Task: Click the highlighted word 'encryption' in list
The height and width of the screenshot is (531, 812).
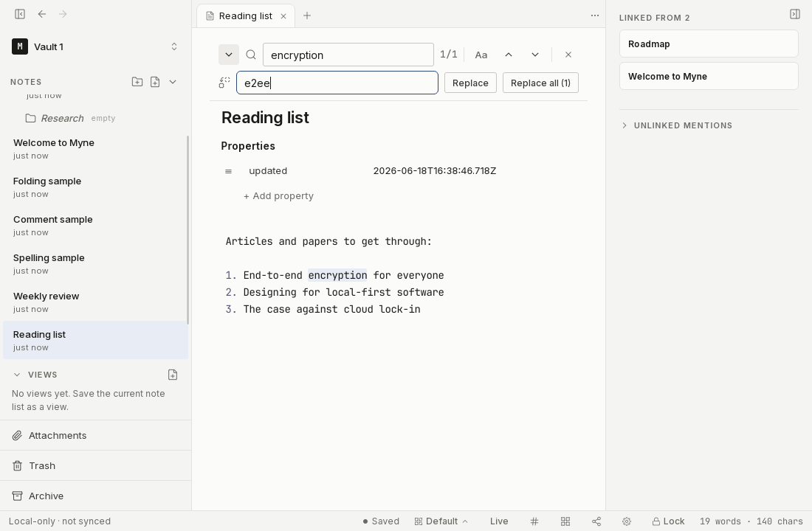Action: (x=337, y=275)
